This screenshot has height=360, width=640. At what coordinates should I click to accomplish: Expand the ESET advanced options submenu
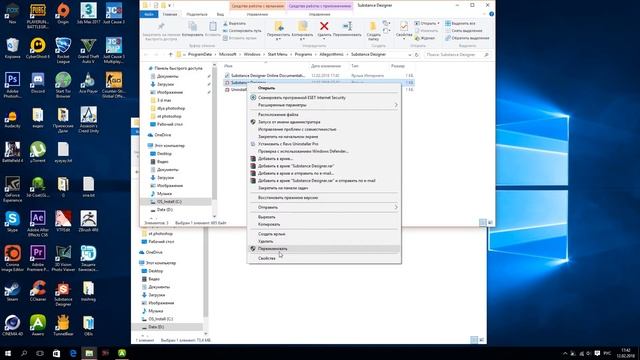tap(324, 105)
